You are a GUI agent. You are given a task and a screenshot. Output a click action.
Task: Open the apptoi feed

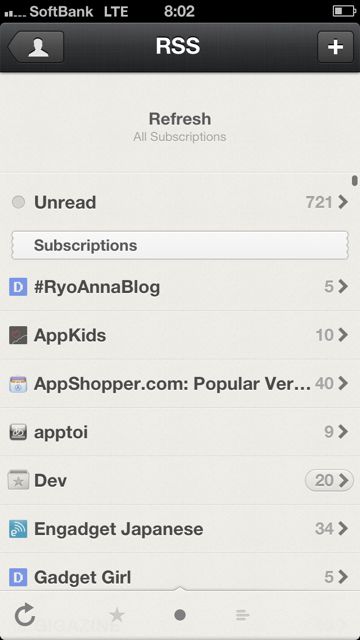[x=180, y=432]
